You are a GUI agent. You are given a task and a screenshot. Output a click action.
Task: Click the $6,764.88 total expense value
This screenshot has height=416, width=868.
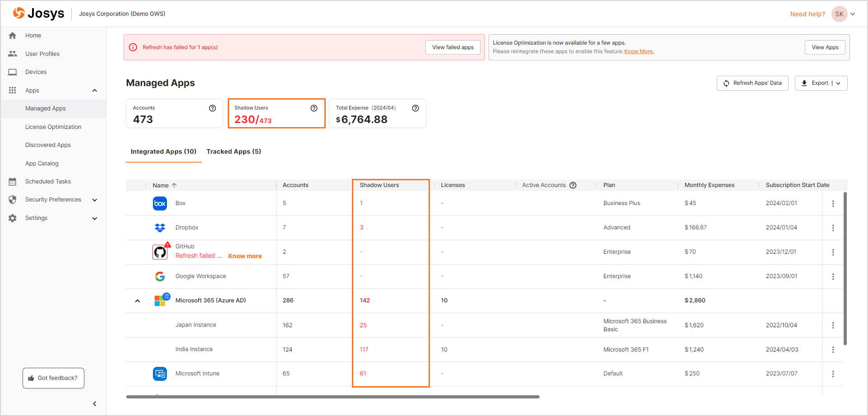point(362,119)
